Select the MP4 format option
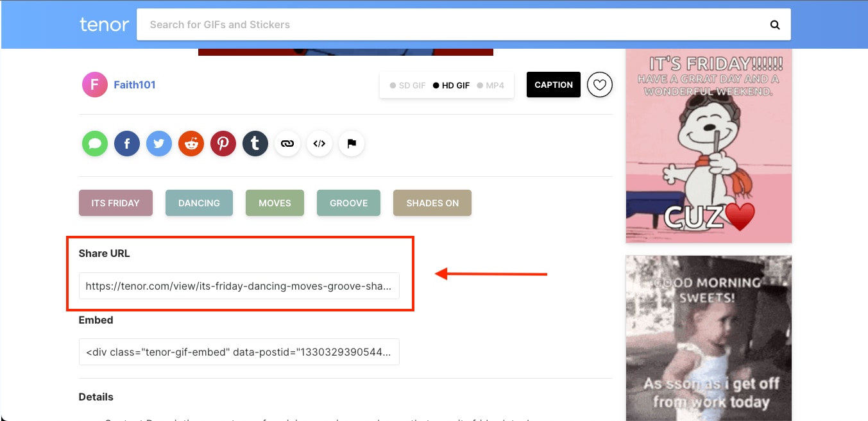Viewport: 868px width, 421px height. 491,85
